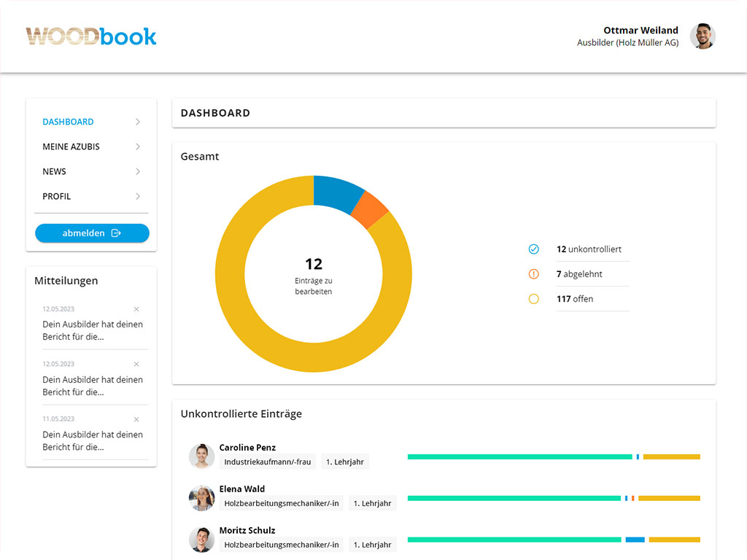
Task: Click the blue segment in Moritz Schulz's progress bar
Action: coord(635,540)
